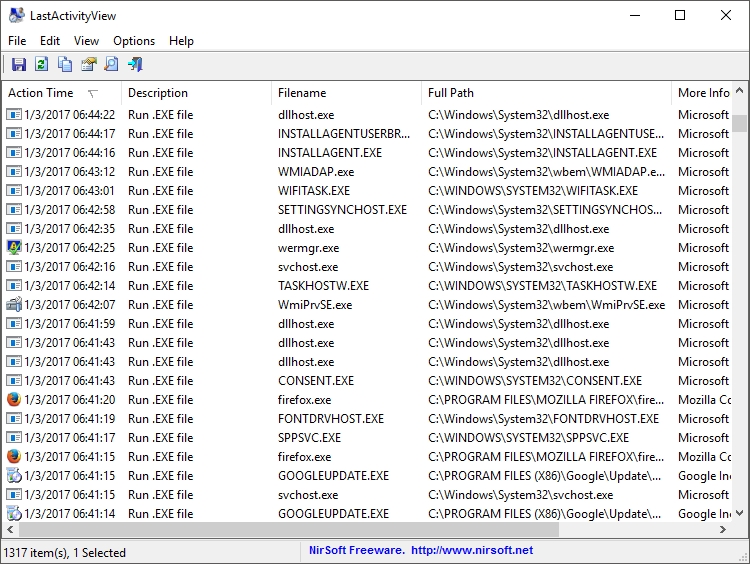Click the Copy Selected Items icon
Image resolution: width=750 pixels, height=564 pixels.
(x=65, y=64)
